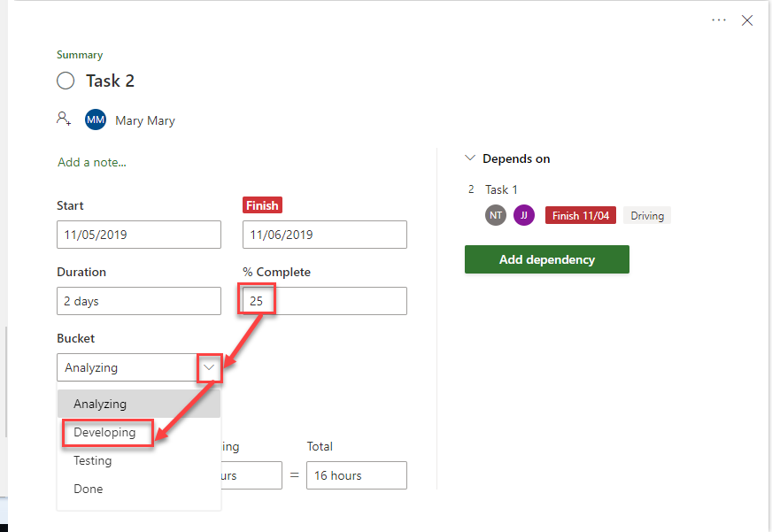The image size is (772, 532).
Task: Edit the Duration field
Action: (x=139, y=301)
